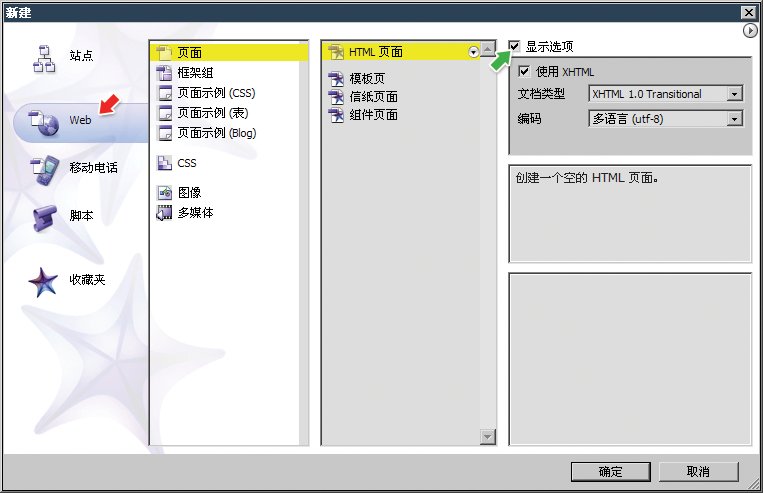763x493 pixels.
Task: Click the 站点 site structure icon
Action: point(43,59)
